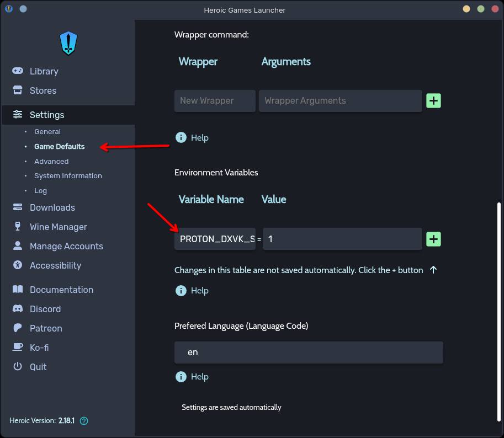Open Library via the gamepad icon

click(x=18, y=71)
